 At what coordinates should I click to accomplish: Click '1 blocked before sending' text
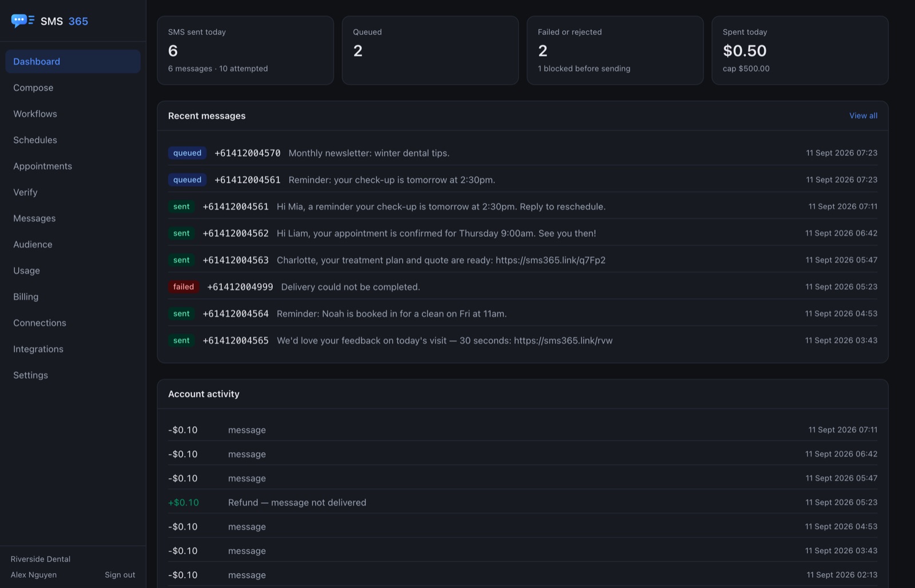pos(584,69)
